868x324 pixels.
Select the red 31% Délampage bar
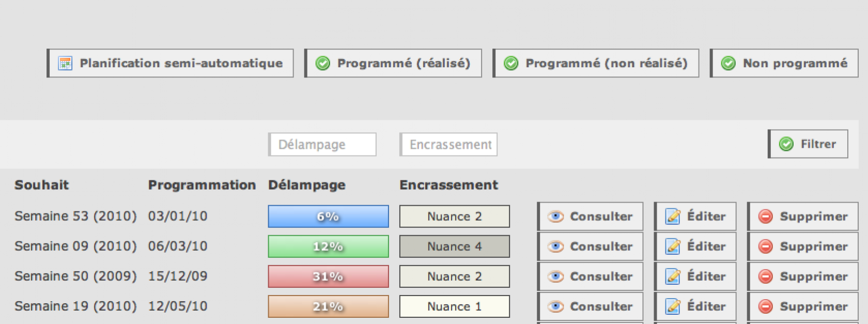click(x=329, y=276)
